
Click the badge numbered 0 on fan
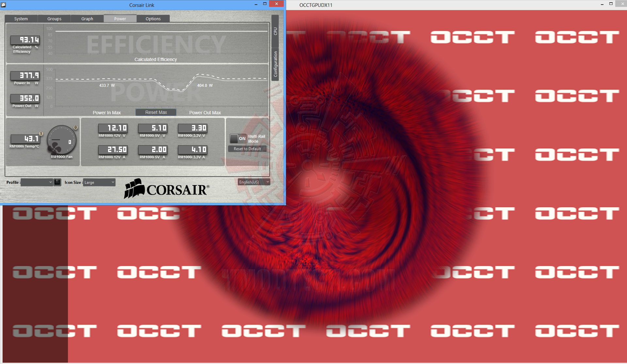[x=75, y=127]
